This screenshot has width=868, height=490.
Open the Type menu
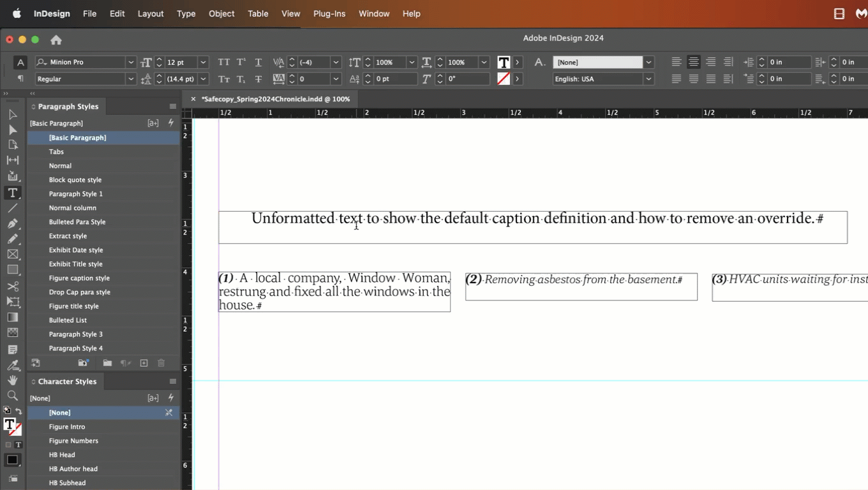pyautogui.click(x=186, y=13)
